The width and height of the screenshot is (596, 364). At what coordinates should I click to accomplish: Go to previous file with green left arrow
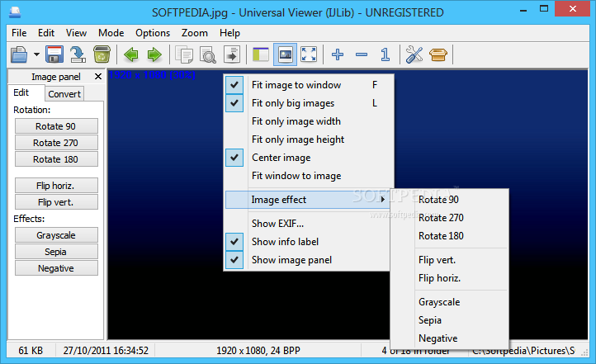point(131,54)
